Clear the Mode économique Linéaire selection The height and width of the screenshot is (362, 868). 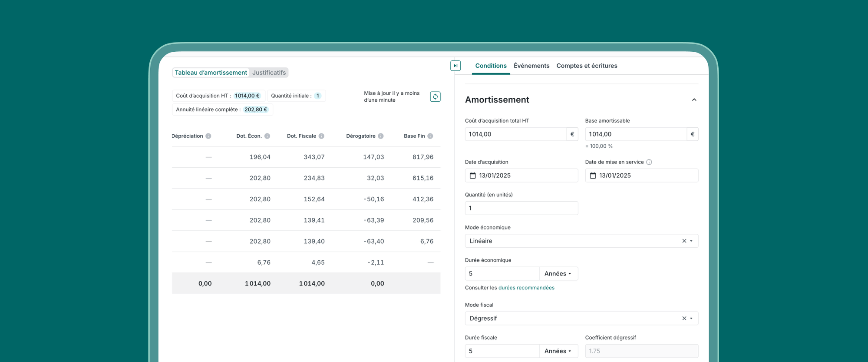coord(684,241)
